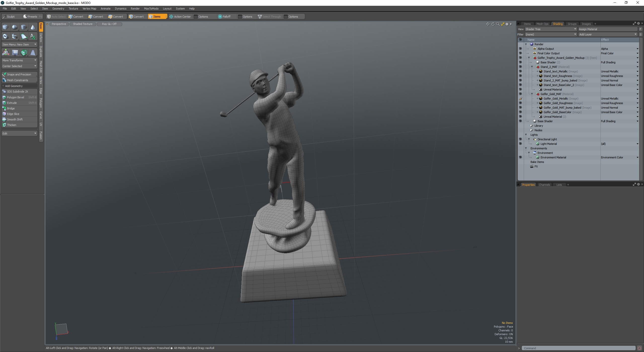Open the MaxToModo menu
This screenshot has height=352, width=644.
[151, 9]
